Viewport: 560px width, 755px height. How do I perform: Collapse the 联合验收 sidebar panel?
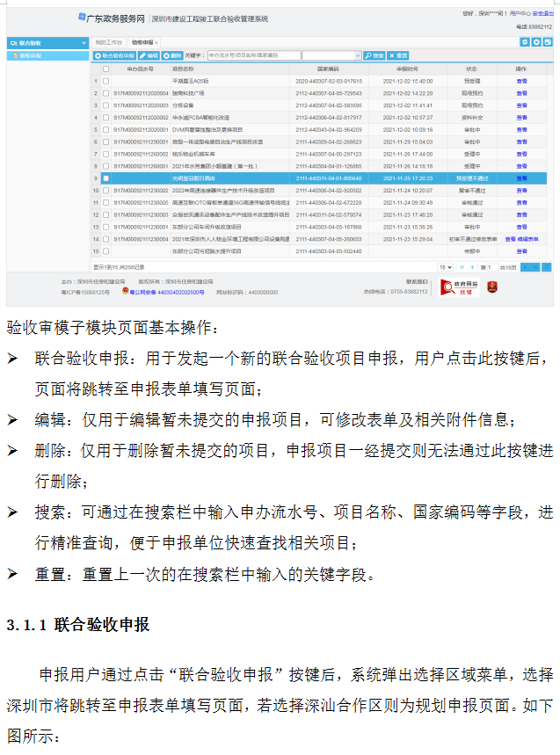point(84,42)
